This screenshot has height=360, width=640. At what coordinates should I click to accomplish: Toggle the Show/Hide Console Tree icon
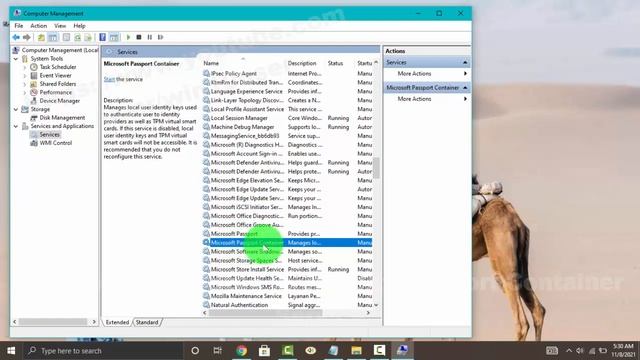pyautogui.click(x=53, y=37)
